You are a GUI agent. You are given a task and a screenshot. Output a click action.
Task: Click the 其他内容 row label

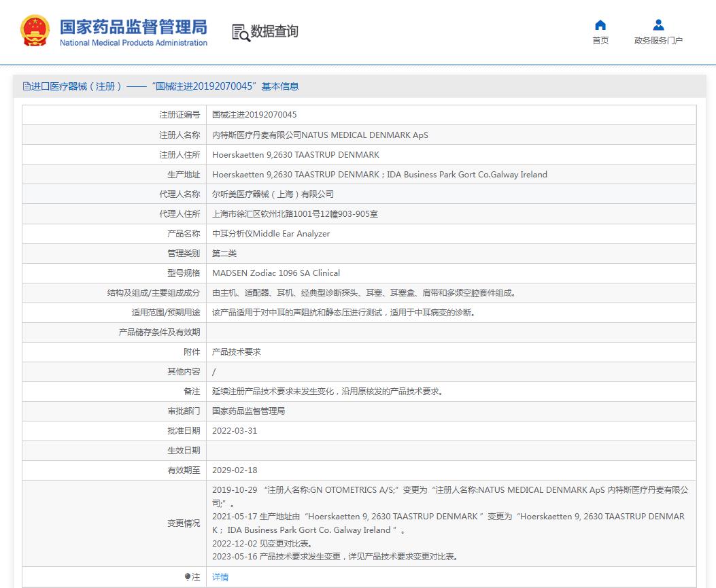click(x=184, y=372)
